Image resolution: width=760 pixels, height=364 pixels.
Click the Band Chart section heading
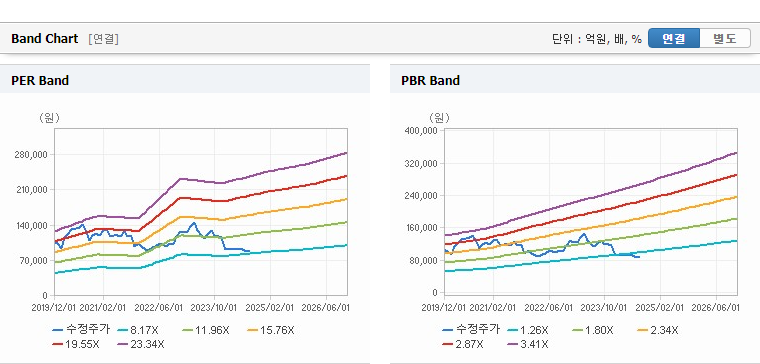[x=45, y=39]
